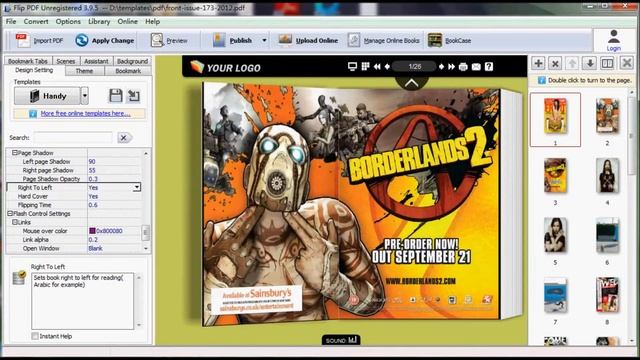Apply Change to the flipbook
640x360 pixels.
(104, 40)
